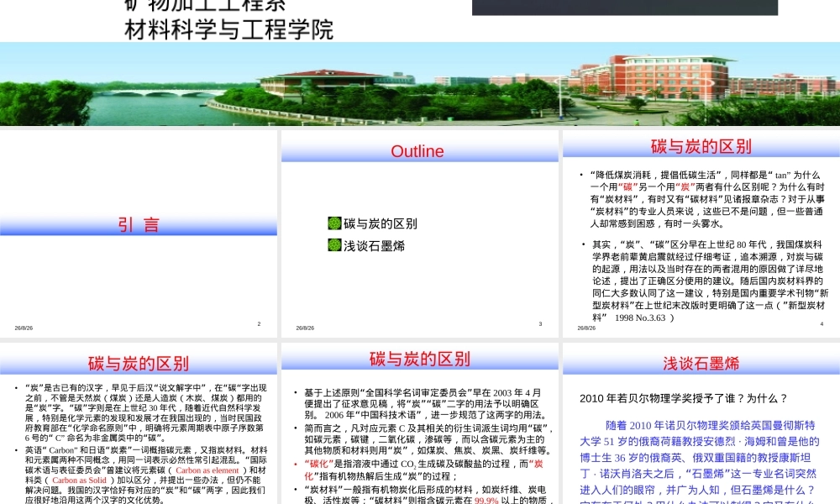Click the heading 材料科学与工程学院
The height and width of the screenshot is (504, 840).
click(228, 30)
